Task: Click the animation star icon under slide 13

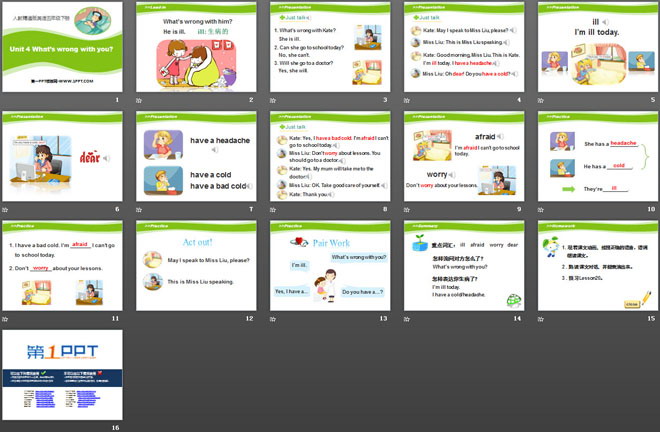Action: 273,319
